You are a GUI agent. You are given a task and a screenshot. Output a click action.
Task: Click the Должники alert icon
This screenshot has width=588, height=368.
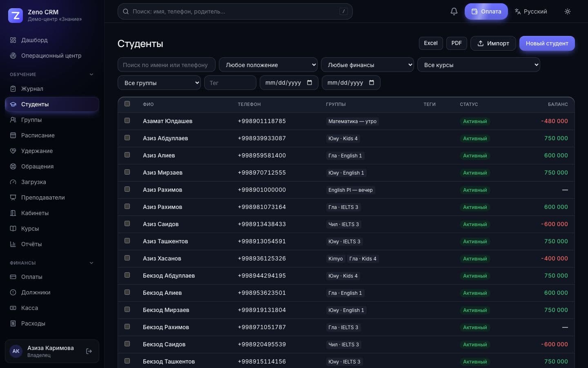click(13, 292)
